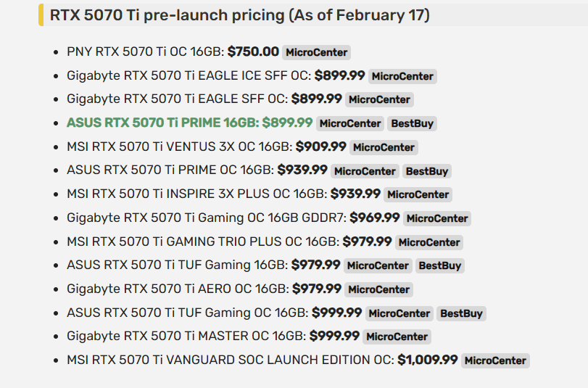The width and height of the screenshot is (588, 388).
Task: Click MicroCenter tag beside Gigabyte EAGLE SFF OC
Action: point(379,99)
